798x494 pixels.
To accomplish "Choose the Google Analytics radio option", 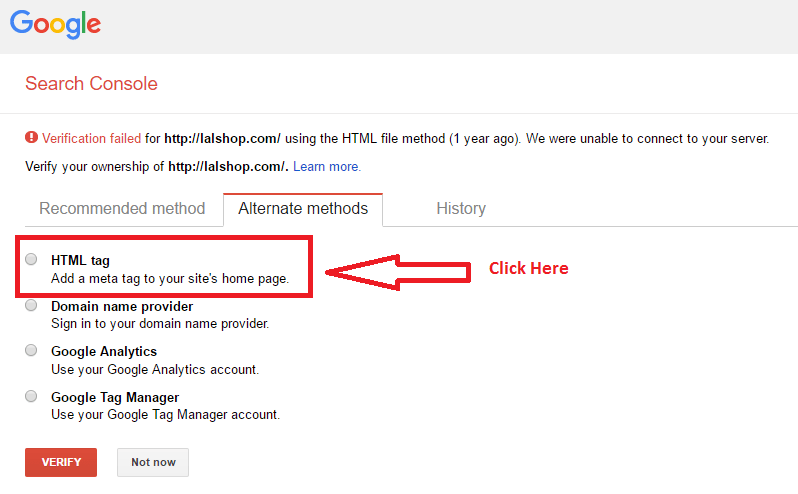I will click(31, 350).
